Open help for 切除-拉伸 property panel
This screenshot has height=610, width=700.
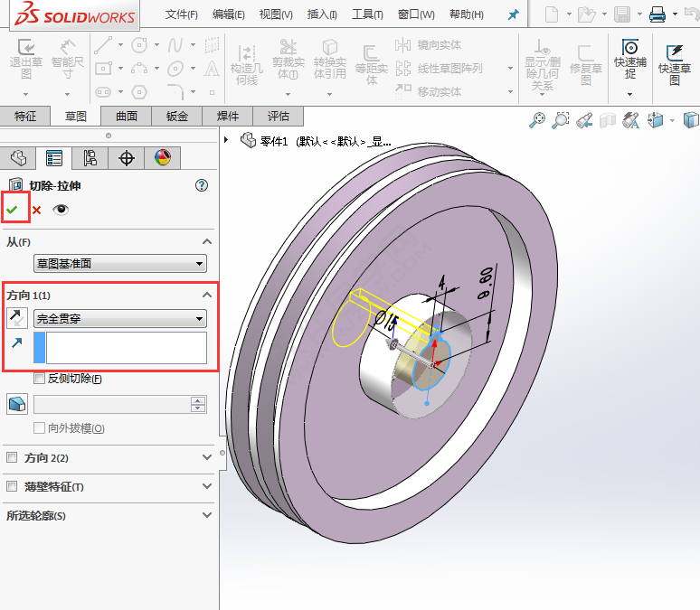202,185
